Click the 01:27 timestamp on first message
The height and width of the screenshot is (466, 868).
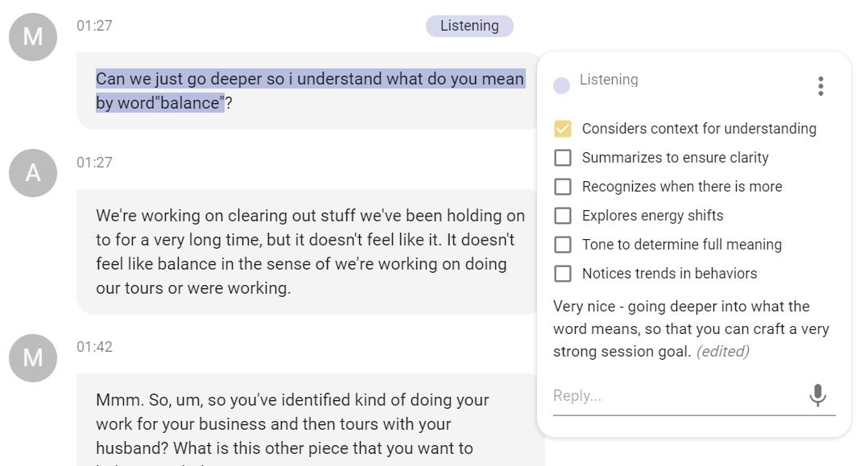tap(94, 26)
